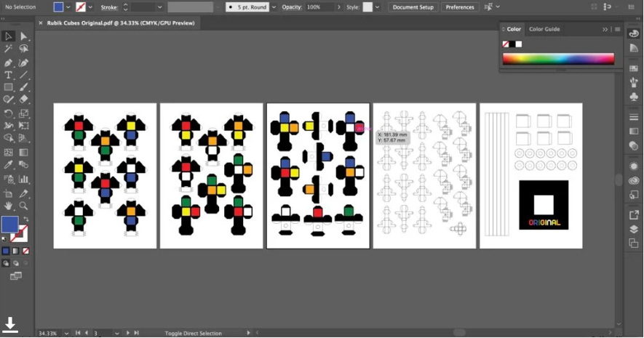Open the zoom level dropdown at 34.33%
The width and height of the screenshot is (644, 338).
(x=66, y=333)
